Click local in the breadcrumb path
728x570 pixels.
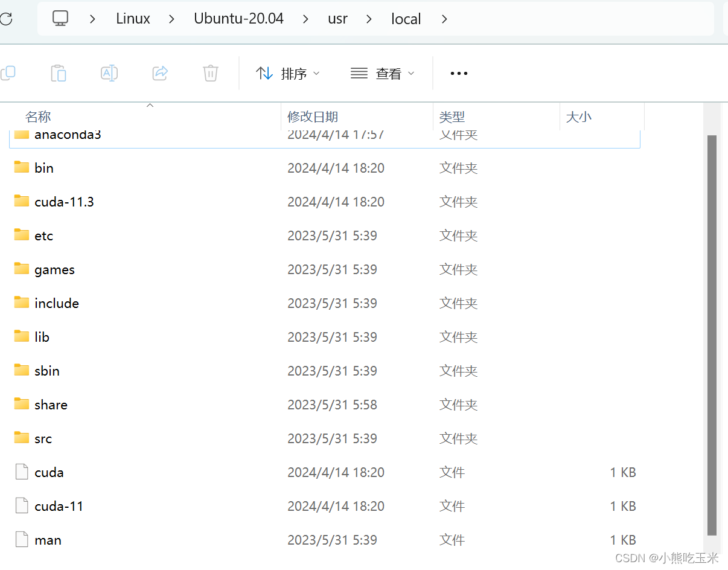[x=406, y=19]
